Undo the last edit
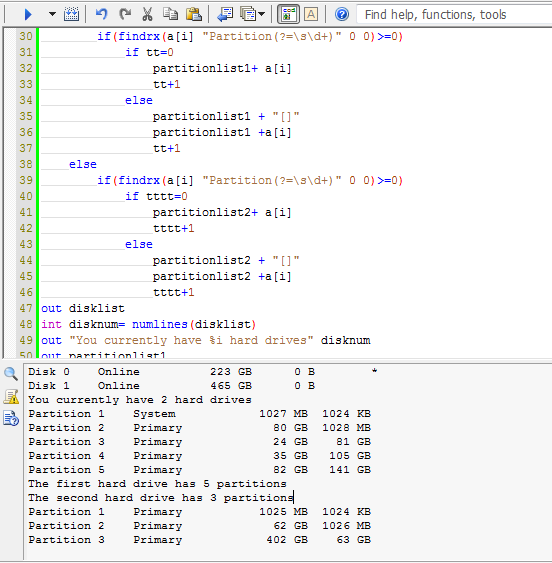552x563 pixels. (102, 14)
